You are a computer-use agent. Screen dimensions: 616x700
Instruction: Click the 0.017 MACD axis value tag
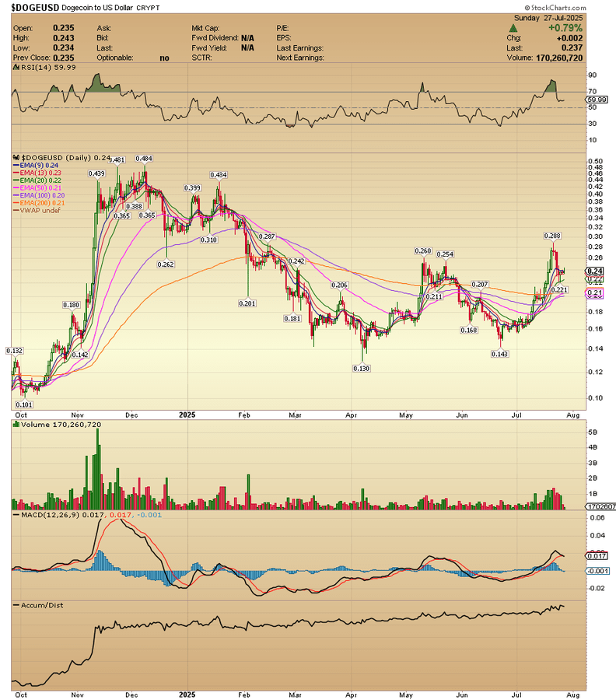[597, 556]
